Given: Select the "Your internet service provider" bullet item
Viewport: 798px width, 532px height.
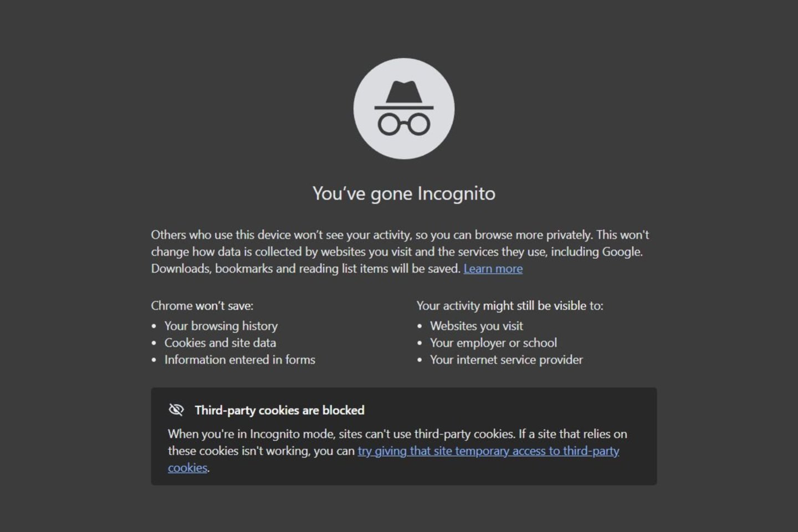Looking at the screenshot, I should (506, 360).
